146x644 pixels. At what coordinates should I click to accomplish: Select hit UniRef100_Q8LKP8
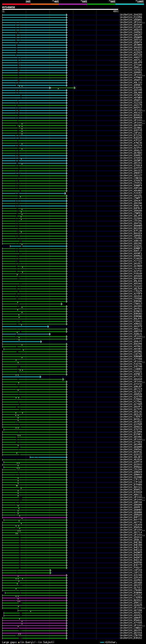131,63
